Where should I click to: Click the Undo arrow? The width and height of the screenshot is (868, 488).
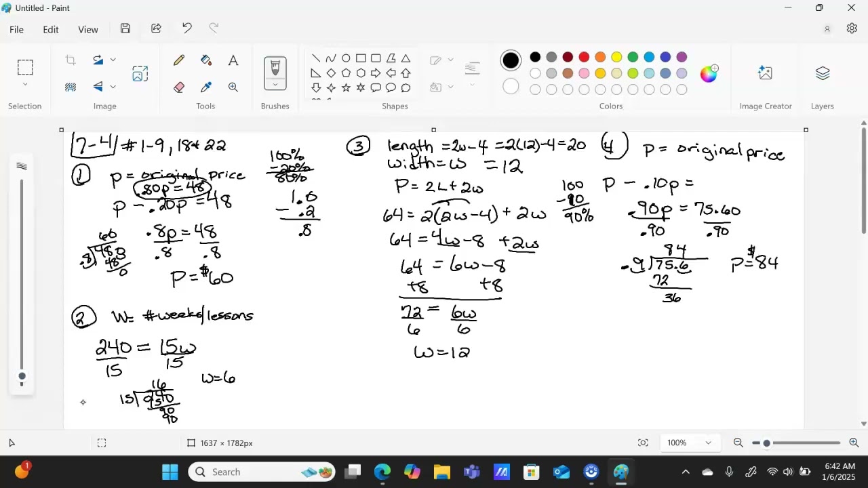click(187, 28)
